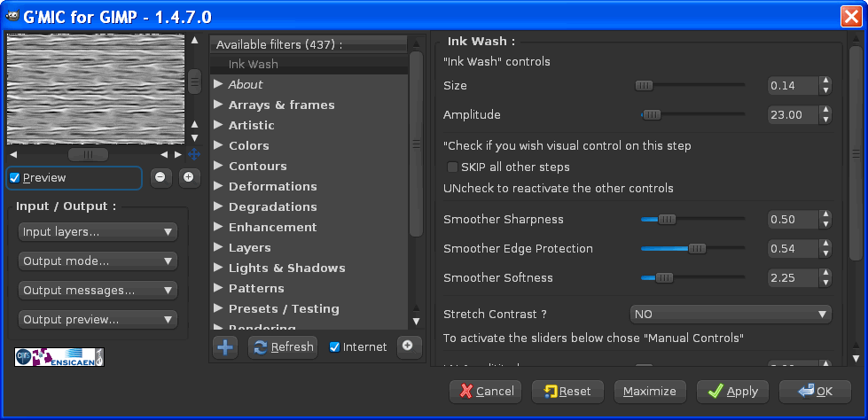Click the Smoother Edge Protection slider handle
Image resolution: width=868 pixels, height=420 pixels.
697,249
